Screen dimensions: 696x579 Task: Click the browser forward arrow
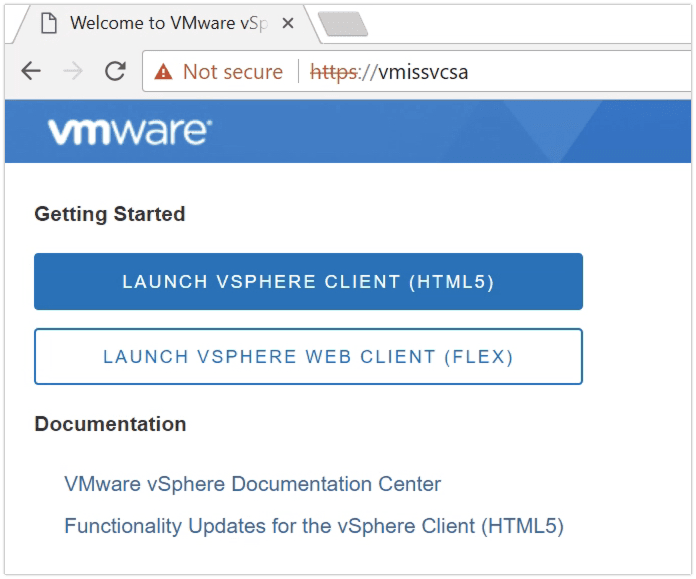coord(73,71)
